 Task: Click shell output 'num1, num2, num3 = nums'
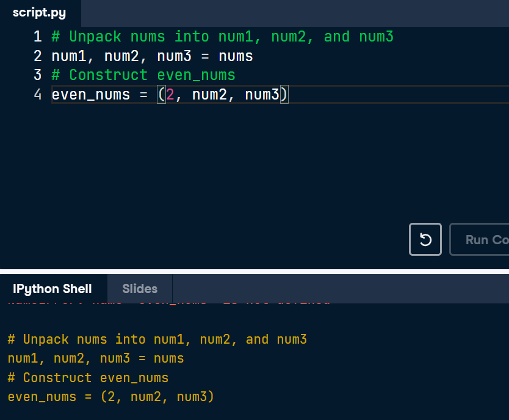coord(96,359)
